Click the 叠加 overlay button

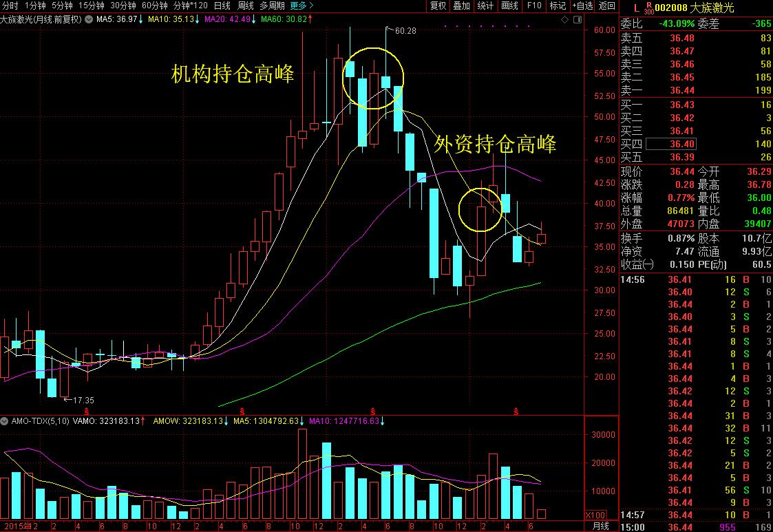[x=461, y=6]
